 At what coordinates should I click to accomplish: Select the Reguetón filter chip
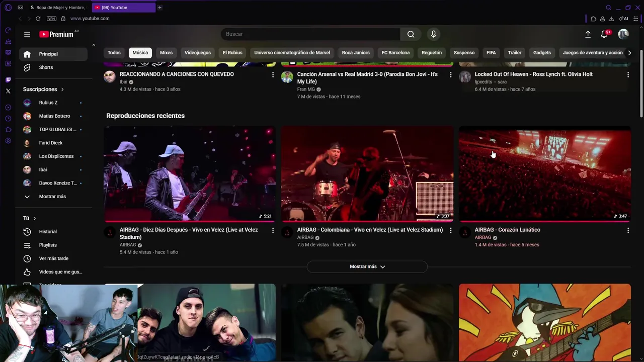[x=432, y=53]
